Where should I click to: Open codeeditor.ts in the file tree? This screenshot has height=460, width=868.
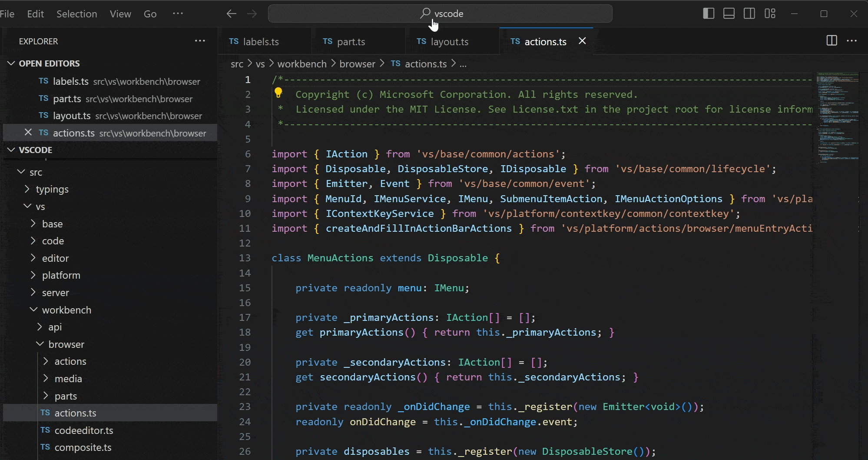tap(83, 430)
